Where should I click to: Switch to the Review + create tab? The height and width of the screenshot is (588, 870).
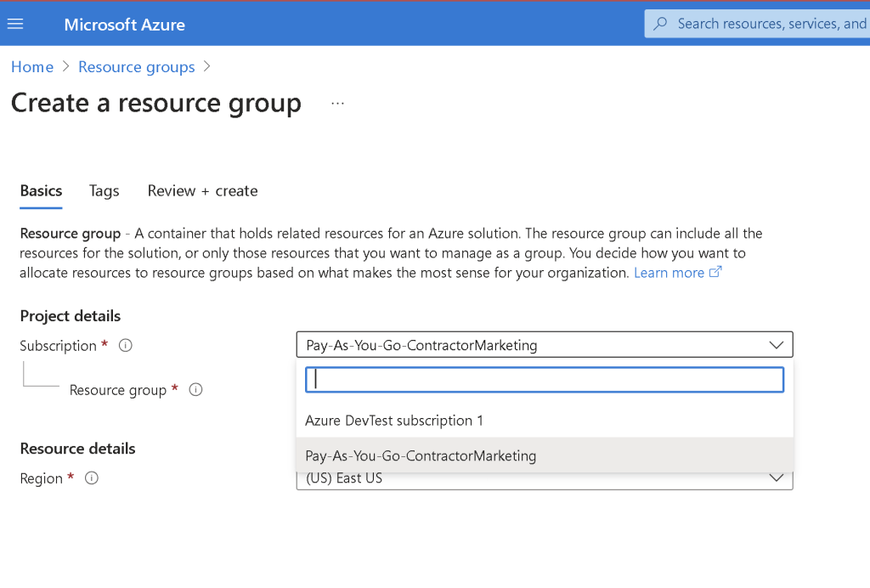click(x=202, y=191)
